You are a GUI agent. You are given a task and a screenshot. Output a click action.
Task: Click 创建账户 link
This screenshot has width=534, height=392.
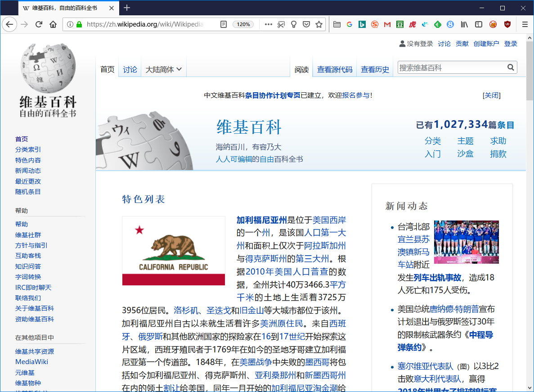[486, 44]
